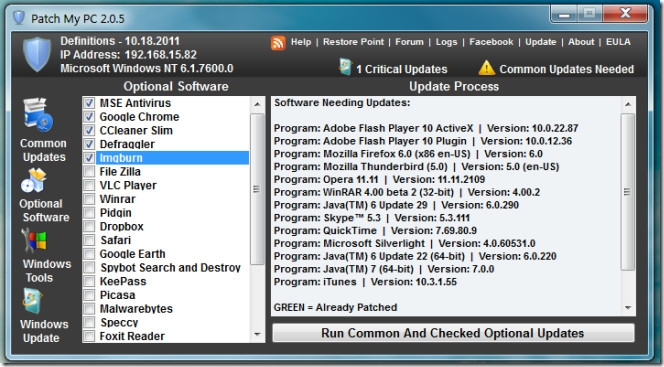Click the title bar shield icon

[19, 18]
